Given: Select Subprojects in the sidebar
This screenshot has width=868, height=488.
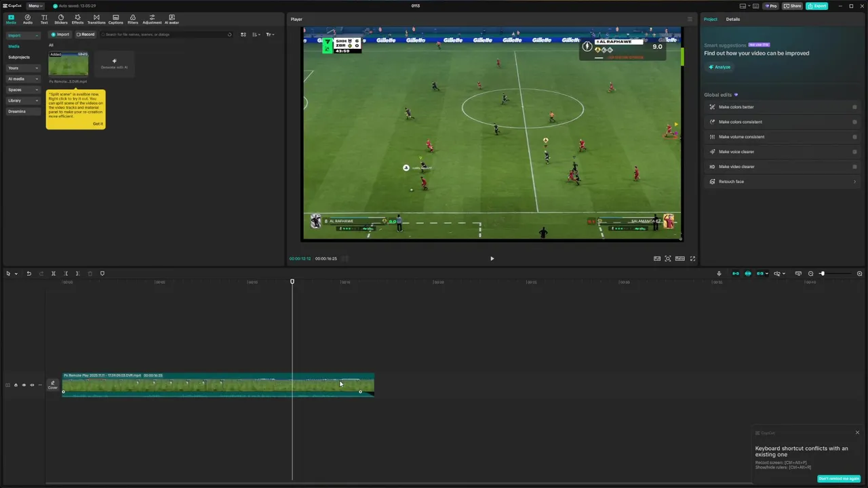Looking at the screenshot, I should 19,57.
